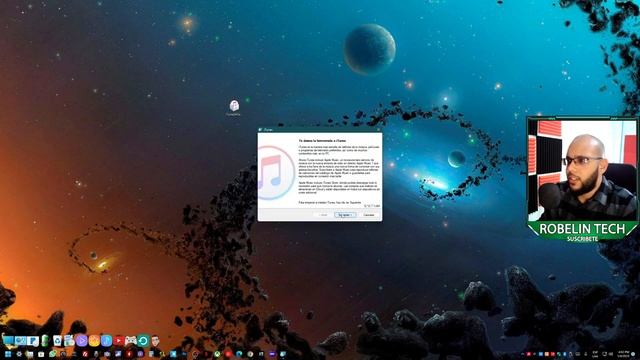Open the Xbox app in taskbar
Screen dimensions: 640x360
tap(217, 354)
